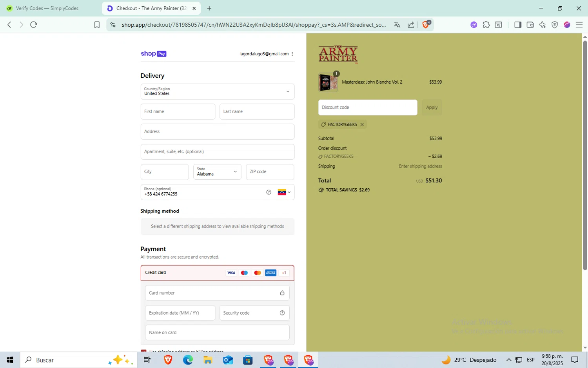Open Outlook from the taskbar

click(228, 360)
